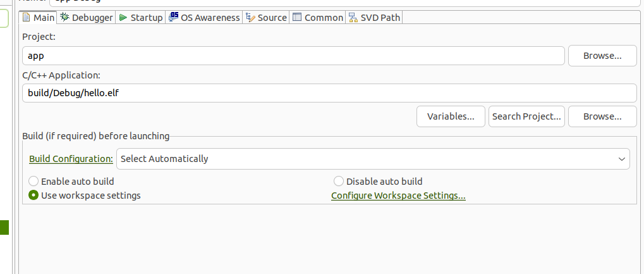Click the Source tab icon
The image size is (644, 274).
coord(250,18)
